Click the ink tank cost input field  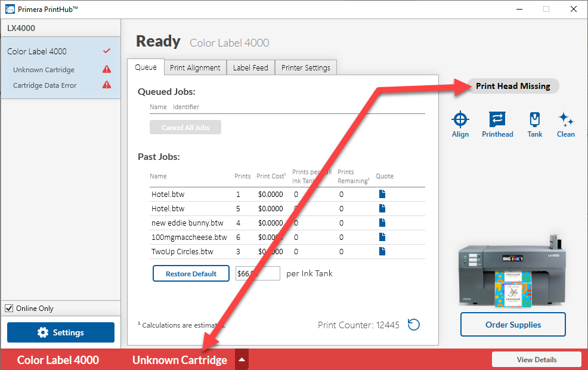tap(258, 273)
